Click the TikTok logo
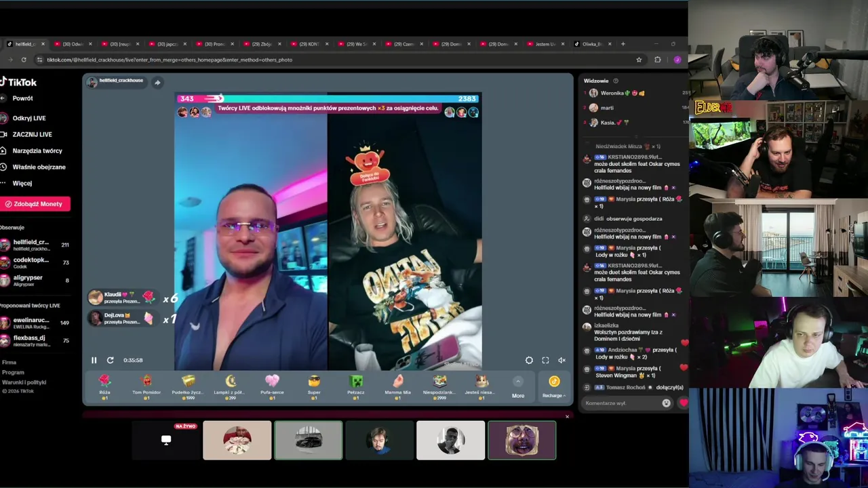This screenshot has height=488, width=868. (18, 82)
